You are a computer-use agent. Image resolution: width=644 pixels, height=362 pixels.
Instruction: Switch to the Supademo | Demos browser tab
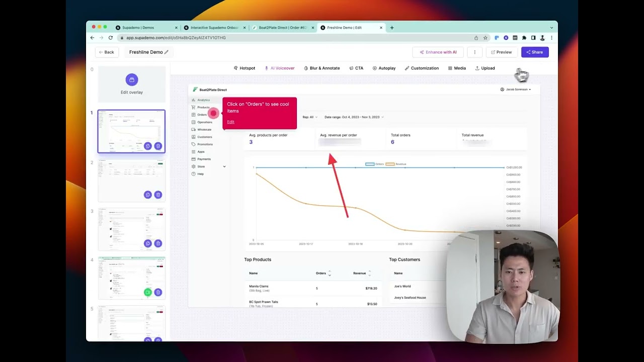[x=146, y=28]
